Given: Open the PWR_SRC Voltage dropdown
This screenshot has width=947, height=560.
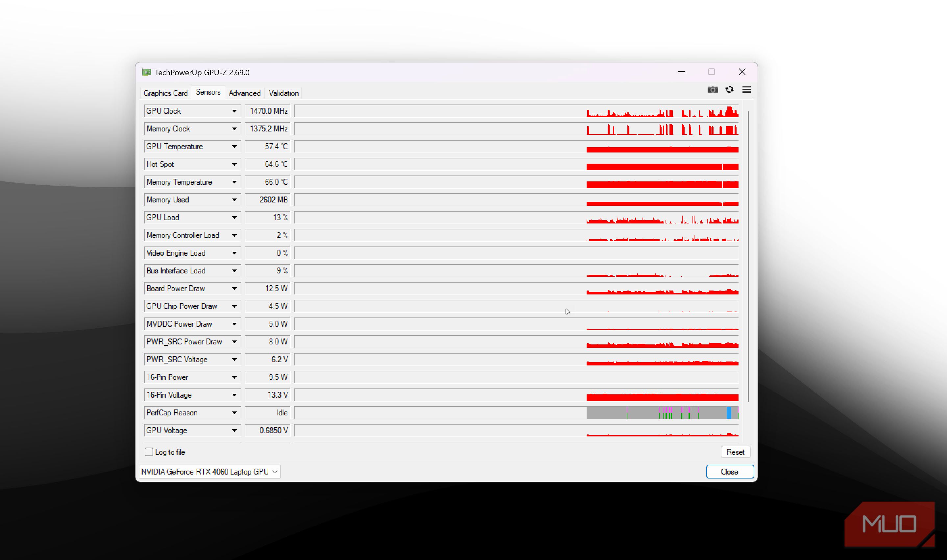Looking at the screenshot, I should pos(234,359).
